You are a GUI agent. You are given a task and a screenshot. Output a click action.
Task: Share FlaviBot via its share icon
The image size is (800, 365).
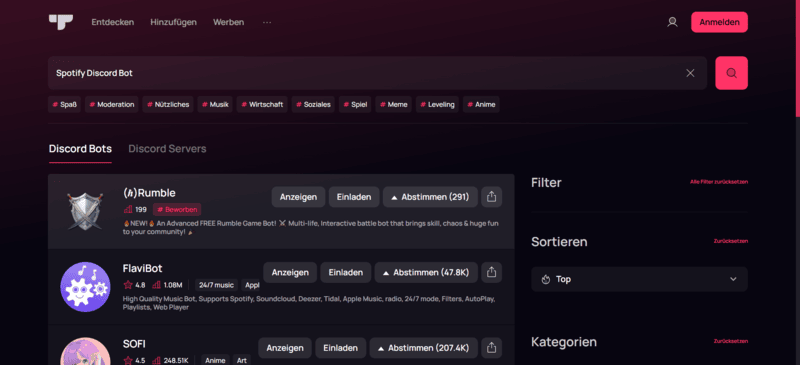[x=491, y=273]
